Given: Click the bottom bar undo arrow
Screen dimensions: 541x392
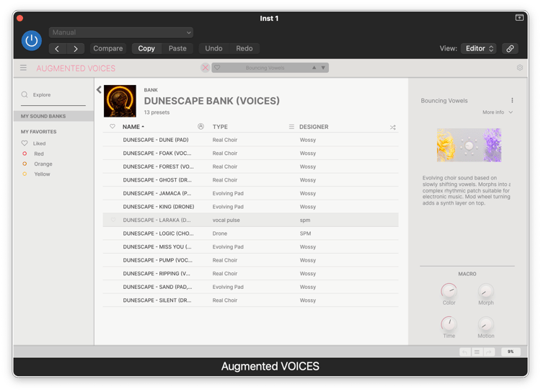Looking at the screenshot, I should click(x=465, y=352).
